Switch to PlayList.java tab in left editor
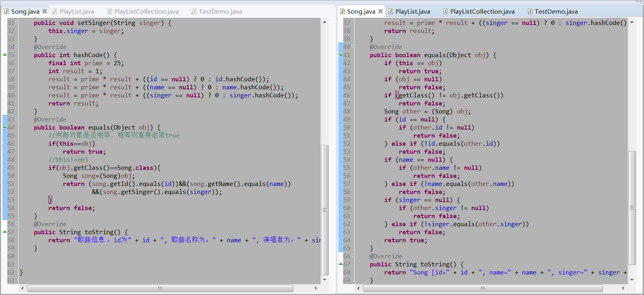Image resolution: width=644 pixels, height=295 pixels. coord(77,11)
